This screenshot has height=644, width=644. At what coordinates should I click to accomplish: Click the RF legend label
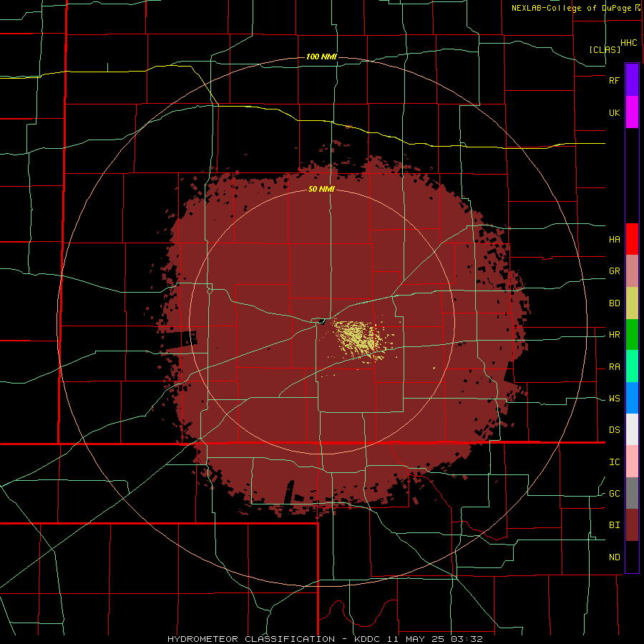coord(614,80)
